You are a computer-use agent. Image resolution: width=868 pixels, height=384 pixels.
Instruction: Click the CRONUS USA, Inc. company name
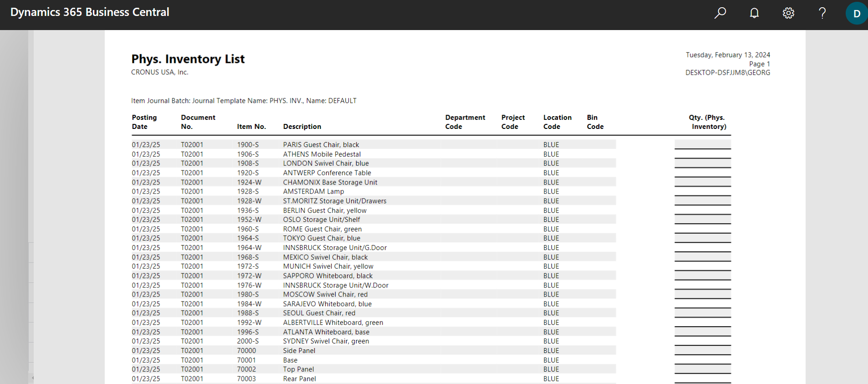pyautogui.click(x=159, y=72)
